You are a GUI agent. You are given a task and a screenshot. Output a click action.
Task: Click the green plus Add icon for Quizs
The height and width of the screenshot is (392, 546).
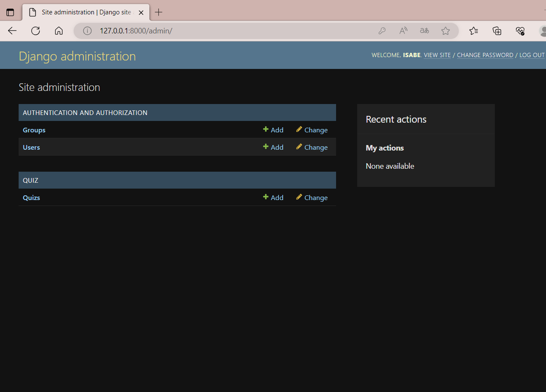(265, 197)
